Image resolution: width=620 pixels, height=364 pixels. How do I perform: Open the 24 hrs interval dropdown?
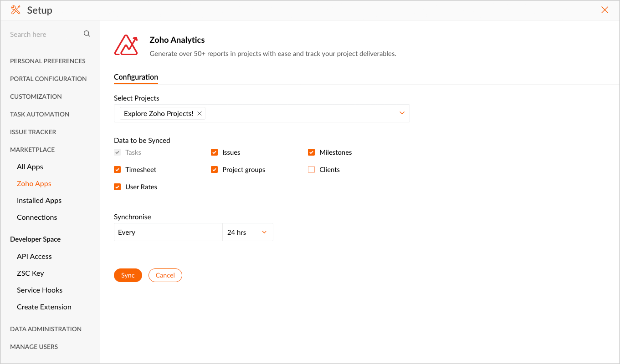[248, 233]
